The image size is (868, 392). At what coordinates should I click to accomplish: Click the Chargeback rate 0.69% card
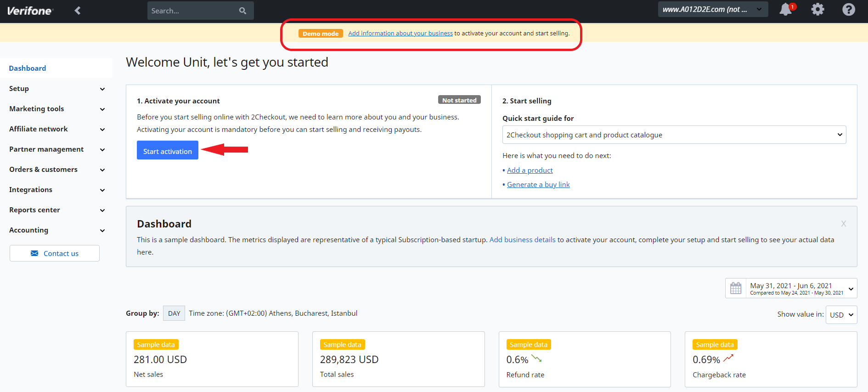click(x=771, y=359)
